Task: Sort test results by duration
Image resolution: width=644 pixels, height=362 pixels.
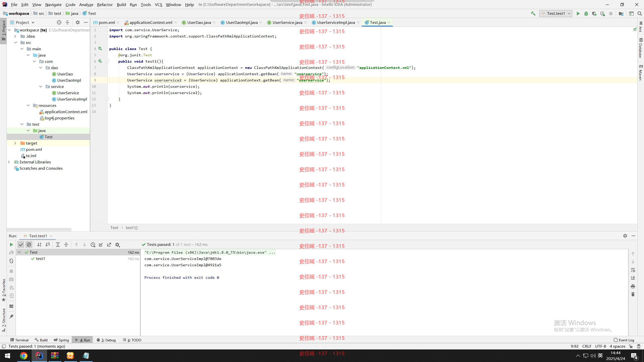Action: click(48, 245)
